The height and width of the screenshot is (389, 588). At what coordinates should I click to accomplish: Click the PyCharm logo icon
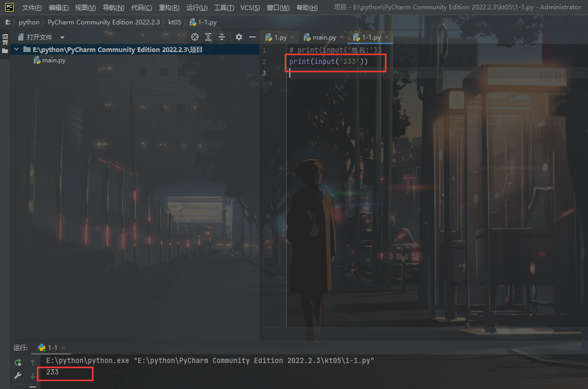point(9,7)
